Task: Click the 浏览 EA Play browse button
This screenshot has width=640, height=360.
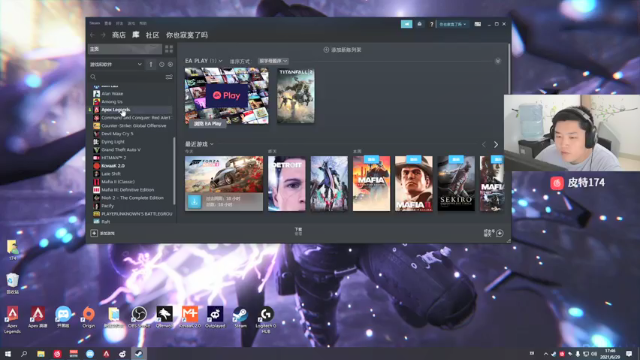Action: 208,123
